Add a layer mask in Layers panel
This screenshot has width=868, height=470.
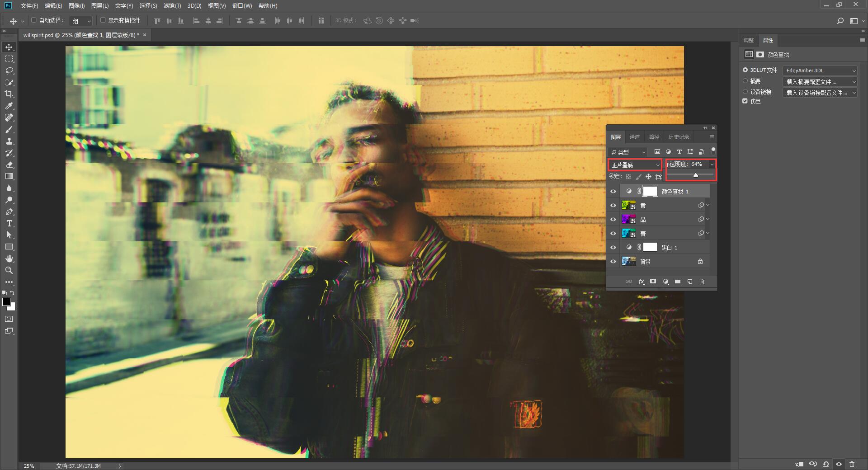tap(653, 282)
